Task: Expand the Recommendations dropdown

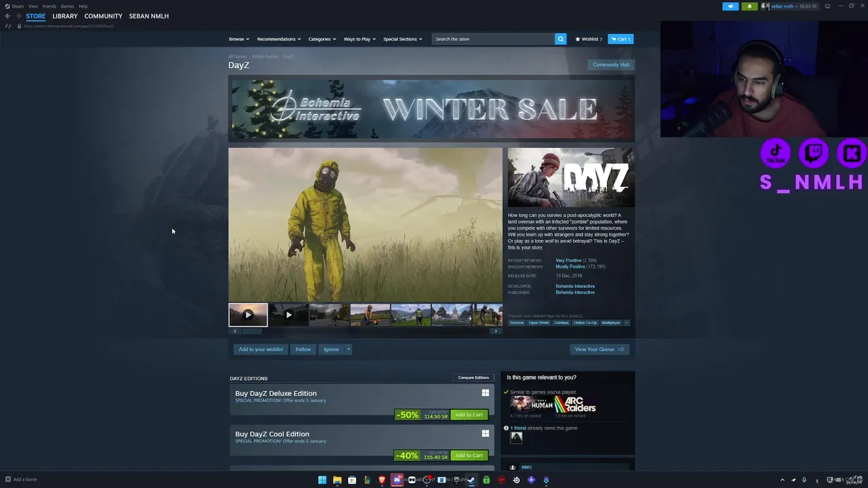Action: coord(279,39)
